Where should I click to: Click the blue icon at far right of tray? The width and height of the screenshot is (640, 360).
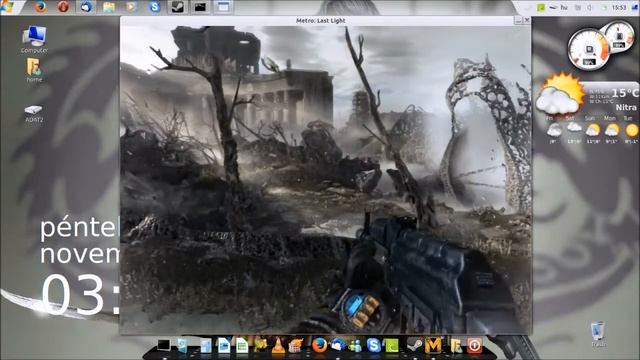[x=635, y=7]
